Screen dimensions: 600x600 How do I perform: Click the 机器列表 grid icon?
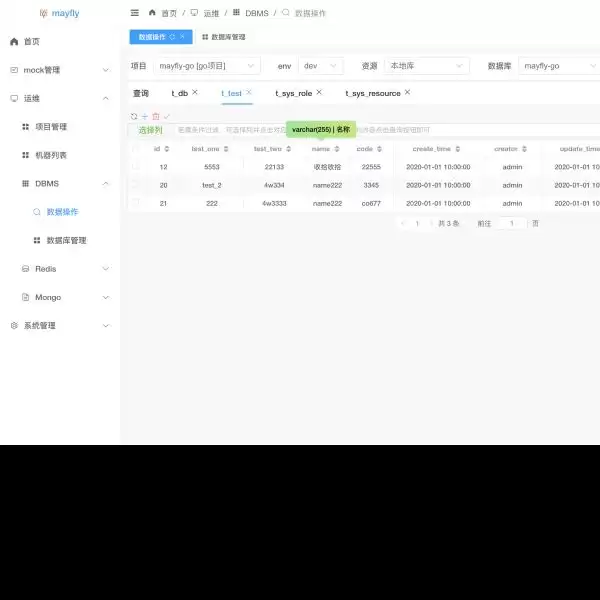(26, 155)
